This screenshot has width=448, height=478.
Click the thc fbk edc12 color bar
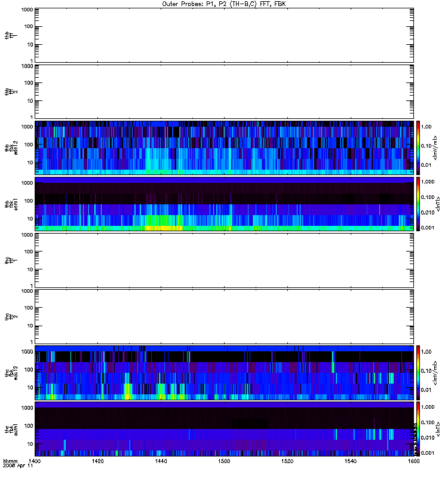[x=418, y=372]
